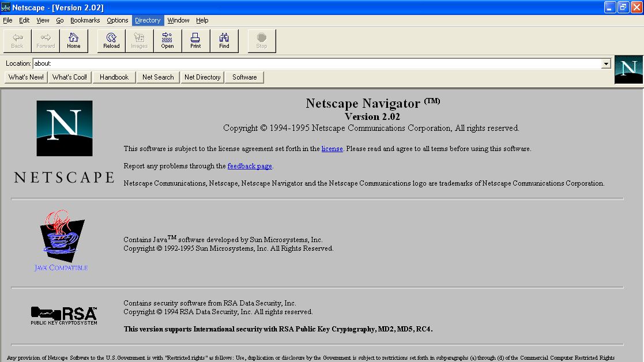The width and height of the screenshot is (644, 362).
Task: Open the View menu
Action: (x=43, y=20)
